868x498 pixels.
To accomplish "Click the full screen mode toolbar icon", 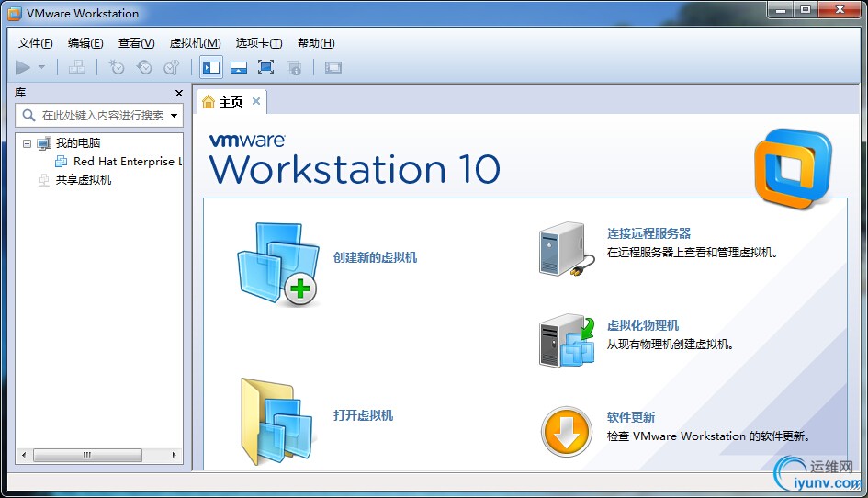I will point(265,68).
